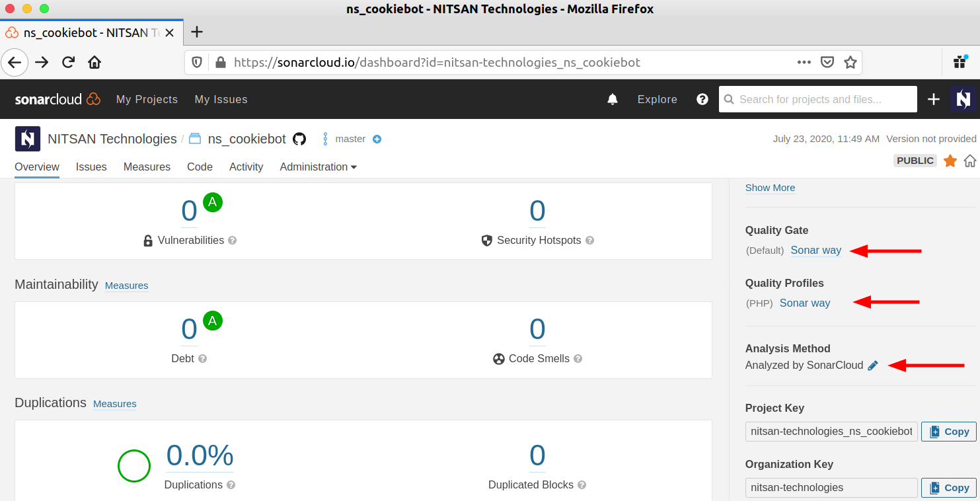Click the orange favorite star icon

point(950,161)
